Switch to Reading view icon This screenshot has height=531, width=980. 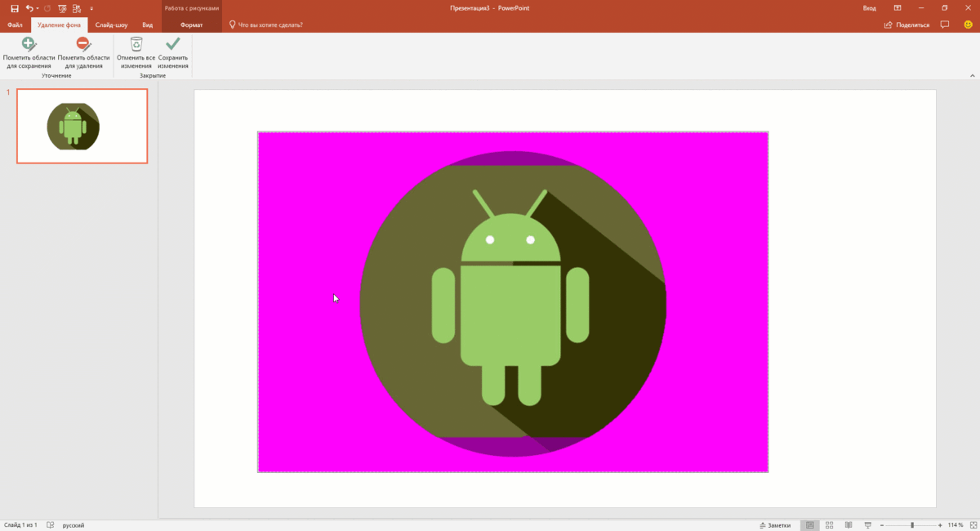[x=849, y=525]
